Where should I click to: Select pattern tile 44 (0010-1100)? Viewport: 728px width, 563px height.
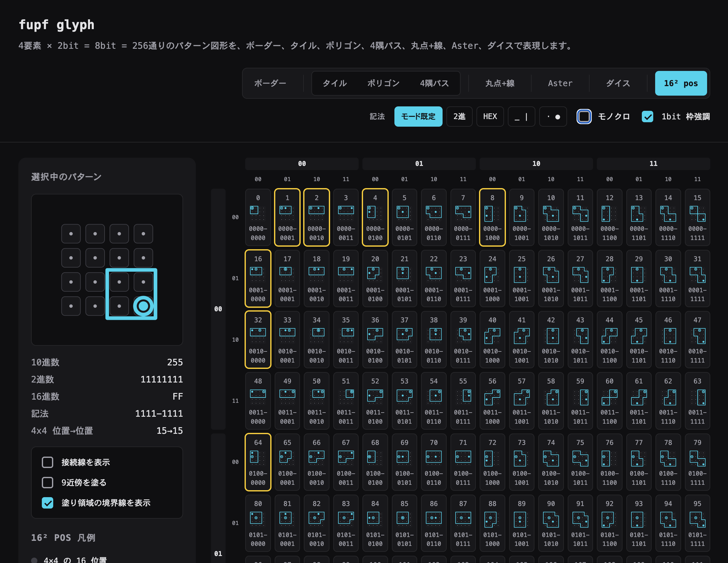609,339
